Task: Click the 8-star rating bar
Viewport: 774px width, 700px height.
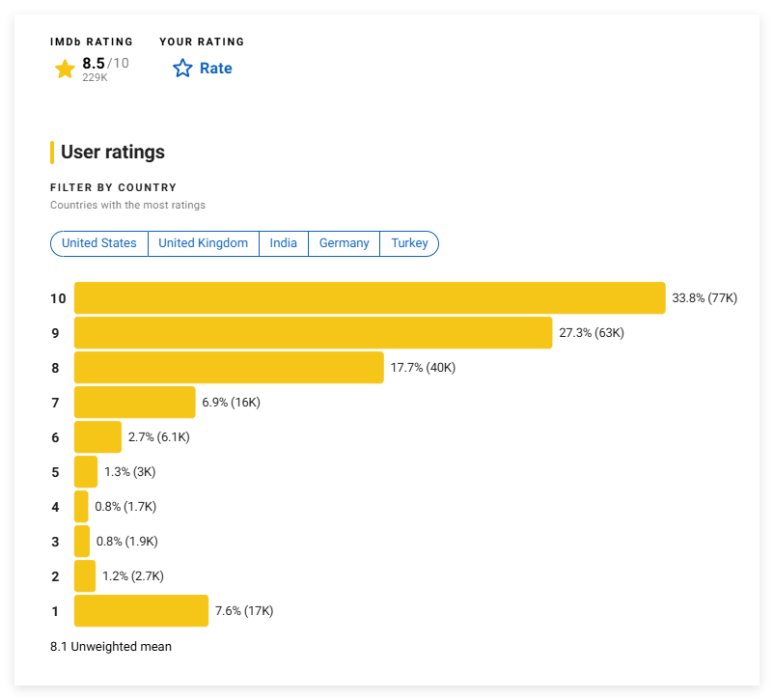Action: click(x=229, y=368)
